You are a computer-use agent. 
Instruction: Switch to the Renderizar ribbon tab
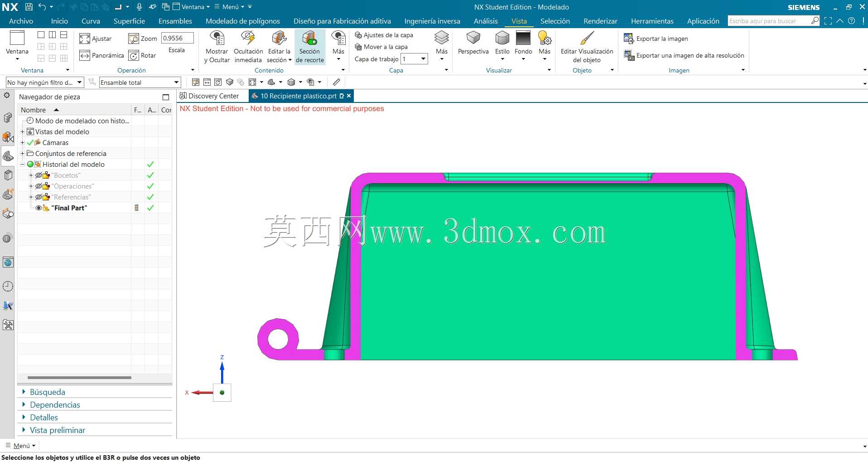click(600, 21)
